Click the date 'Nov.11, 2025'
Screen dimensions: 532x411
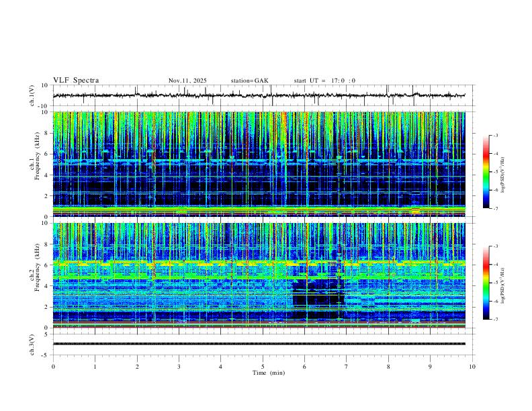point(187,81)
